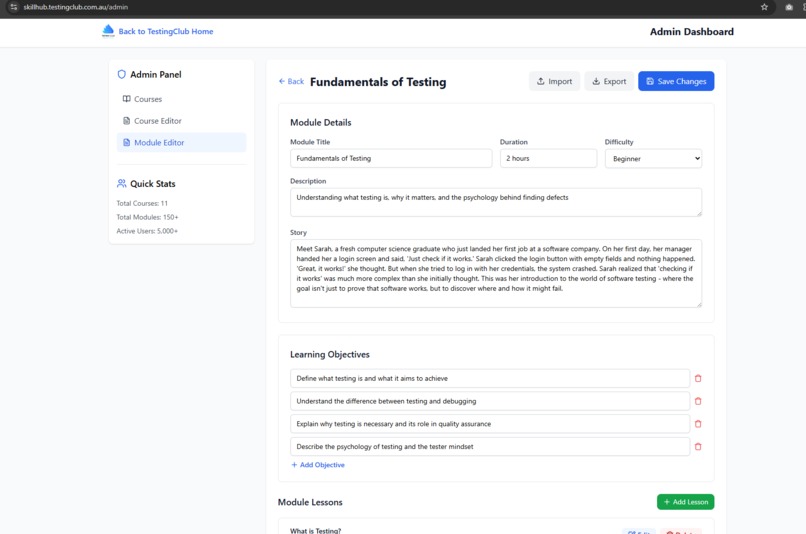
Task: Click the Export button
Action: click(609, 81)
